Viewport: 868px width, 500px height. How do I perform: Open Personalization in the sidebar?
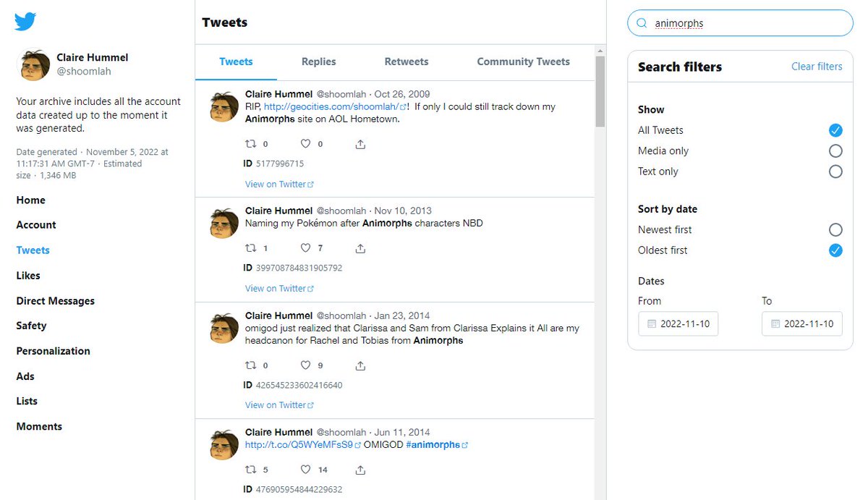[54, 351]
